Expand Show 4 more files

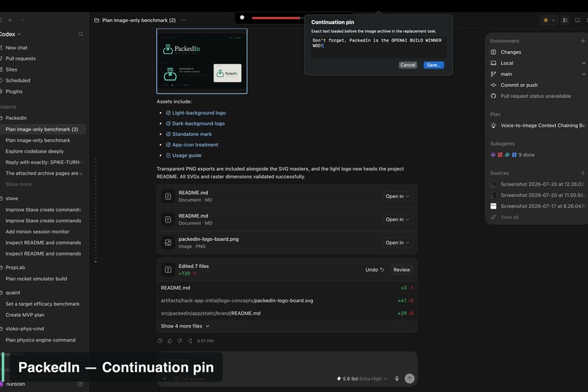185,326
